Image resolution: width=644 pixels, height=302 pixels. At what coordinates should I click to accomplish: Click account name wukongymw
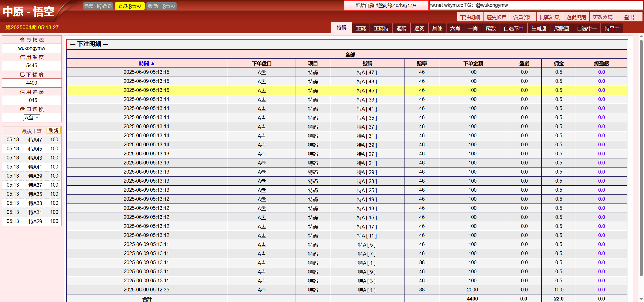32,48
